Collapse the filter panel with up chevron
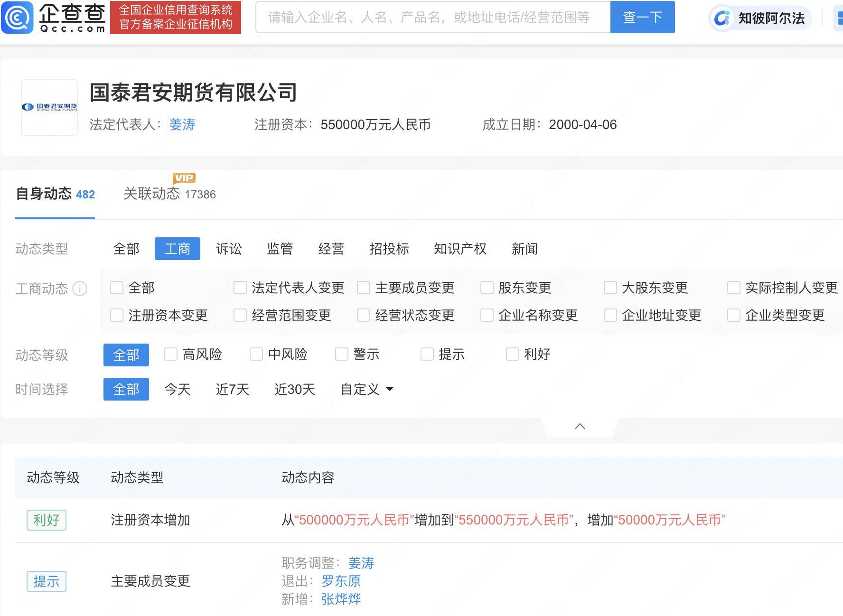 (x=580, y=426)
